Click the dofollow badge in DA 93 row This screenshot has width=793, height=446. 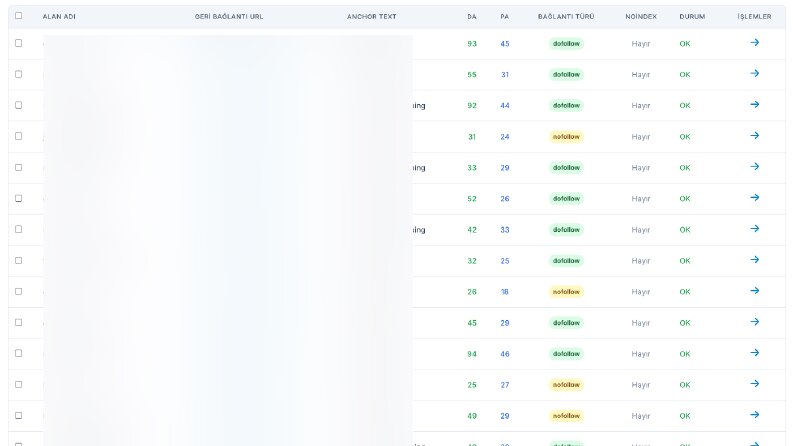tap(566, 43)
